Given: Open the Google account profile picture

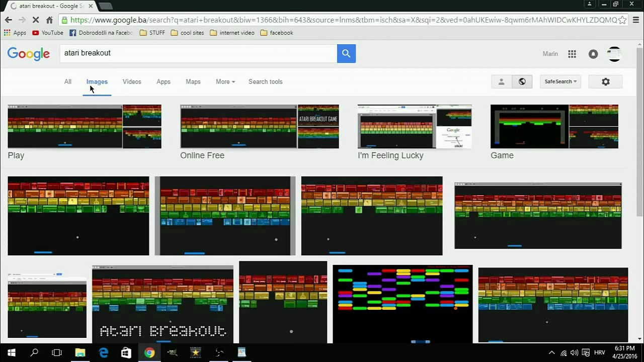Looking at the screenshot, I should 614,54.
